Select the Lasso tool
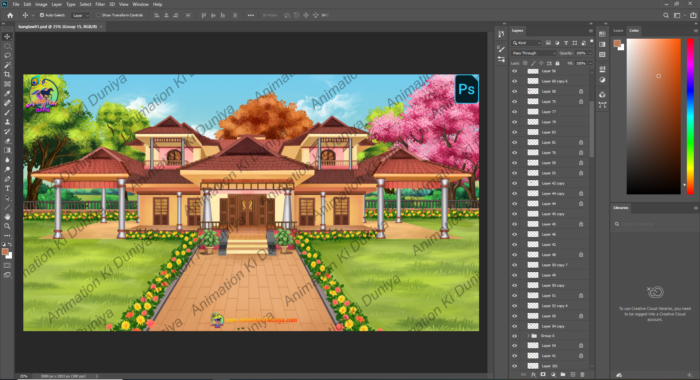 coord(7,55)
